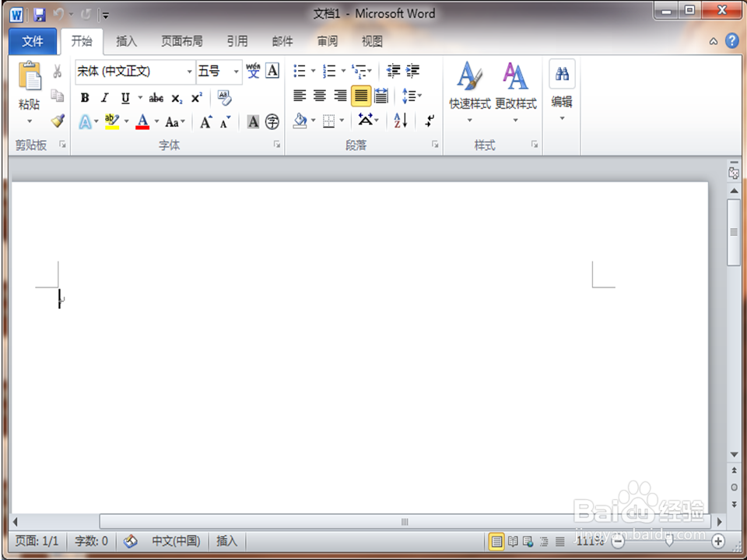Open 快速样式 quick styles gallery
The width and height of the screenshot is (747, 560).
[470, 92]
